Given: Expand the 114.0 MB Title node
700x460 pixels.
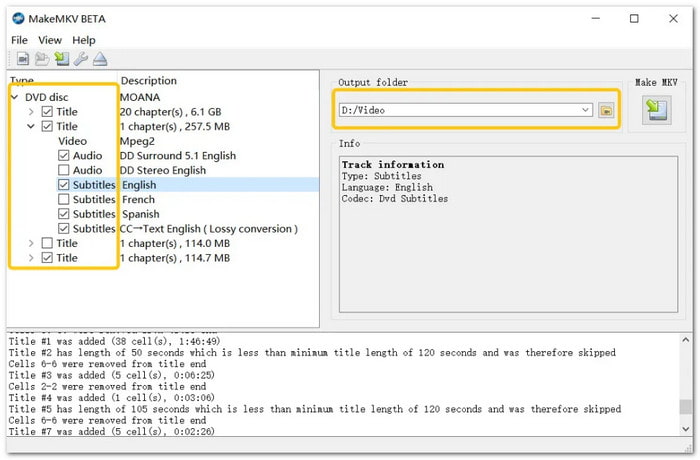Looking at the screenshot, I should tap(31, 243).
